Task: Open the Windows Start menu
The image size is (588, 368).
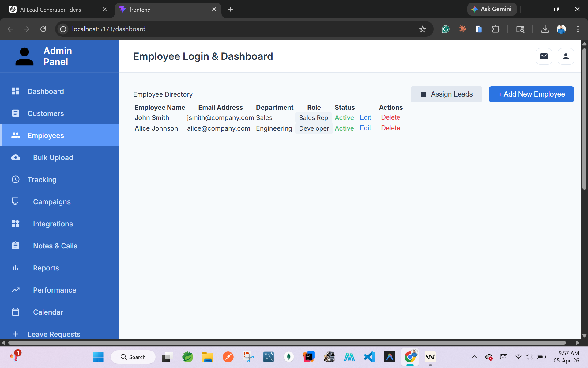Action: coord(98,357)
